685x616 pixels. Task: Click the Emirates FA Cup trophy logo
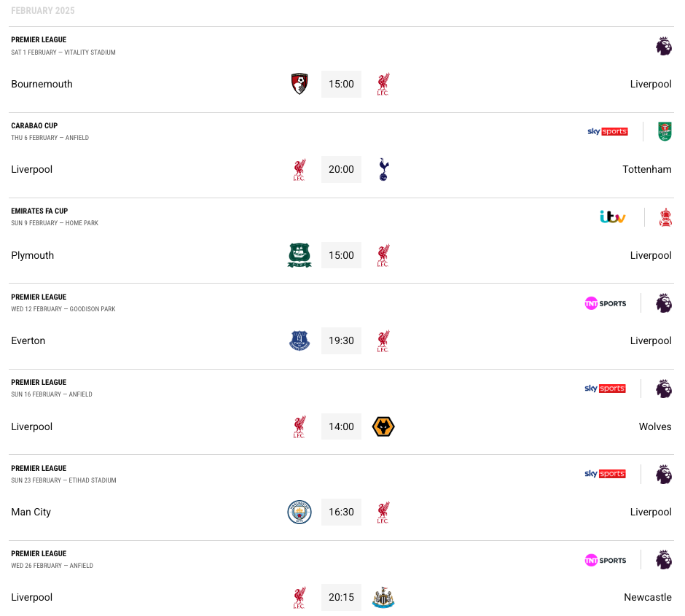tap(665, 217)
